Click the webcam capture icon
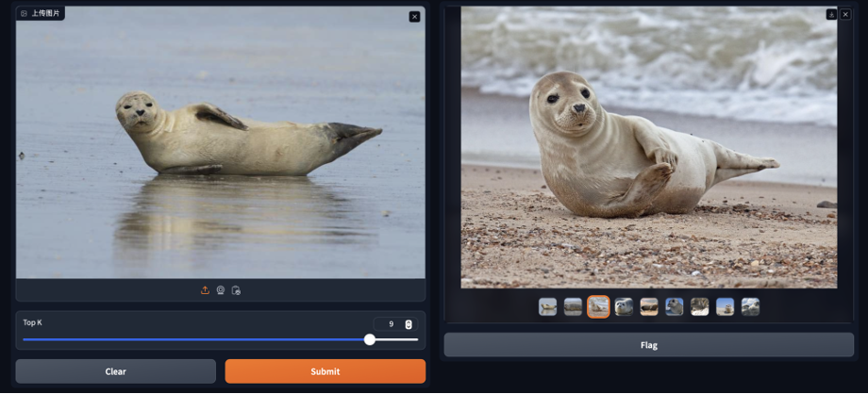This screenshot has width=868, height=394. (x=221, y=290)
